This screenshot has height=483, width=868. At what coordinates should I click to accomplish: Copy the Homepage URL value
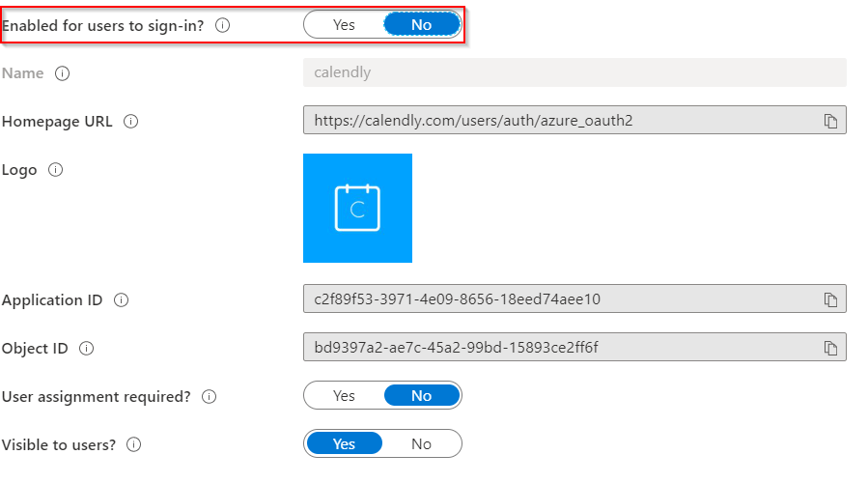point(829,121)
